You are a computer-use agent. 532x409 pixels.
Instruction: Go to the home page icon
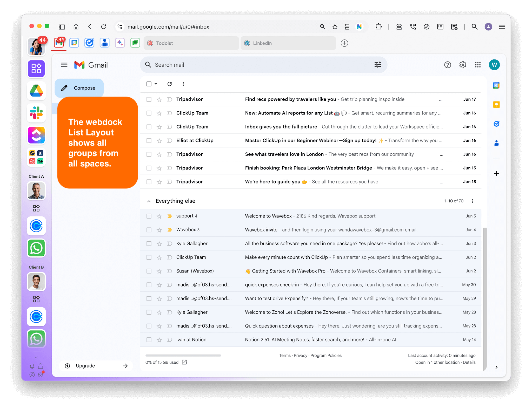click(76, 27)
